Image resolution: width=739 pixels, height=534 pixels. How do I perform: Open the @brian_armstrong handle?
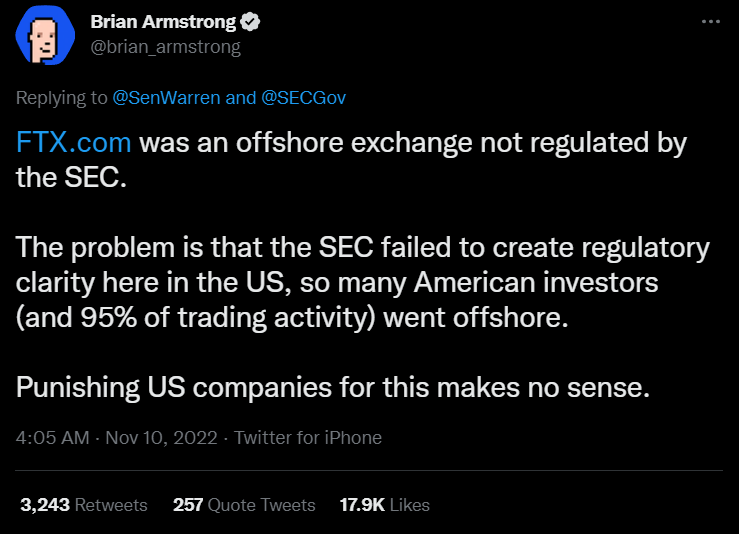(x=165, y=46)
